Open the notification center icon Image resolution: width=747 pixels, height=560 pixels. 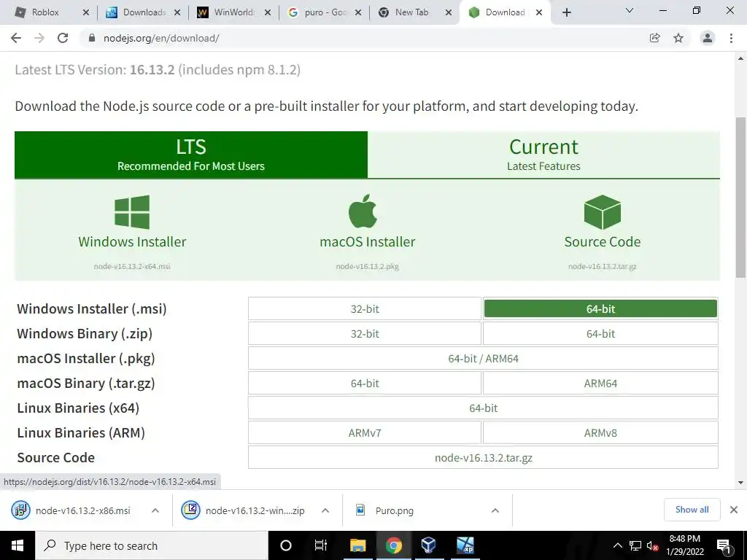724,545
